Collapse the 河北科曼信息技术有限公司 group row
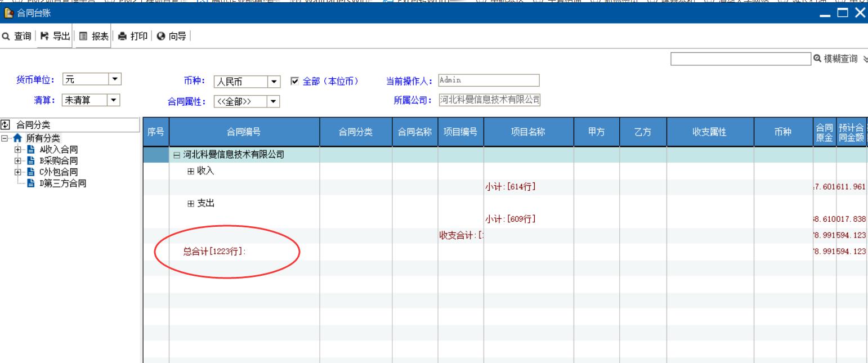 [x=177, y=155]
